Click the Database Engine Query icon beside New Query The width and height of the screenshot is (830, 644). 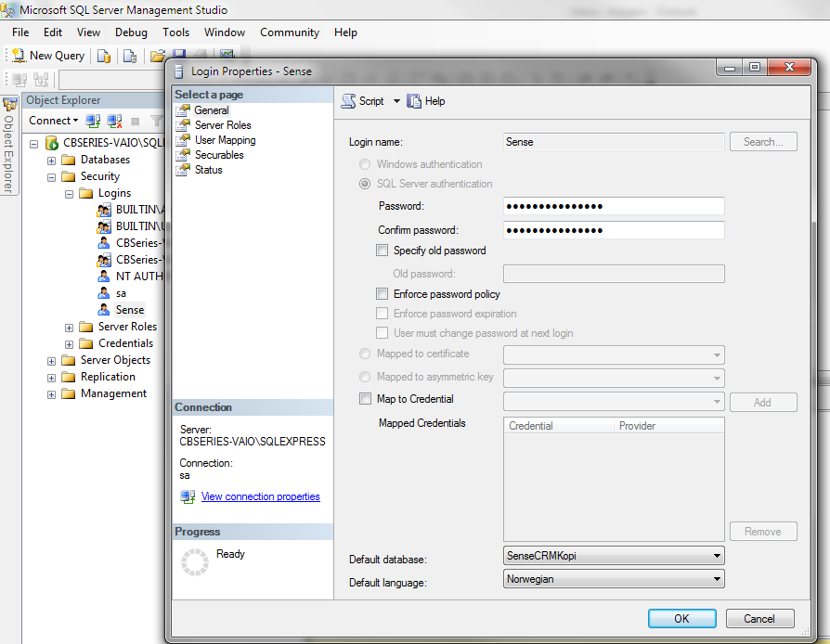[104, 56]
